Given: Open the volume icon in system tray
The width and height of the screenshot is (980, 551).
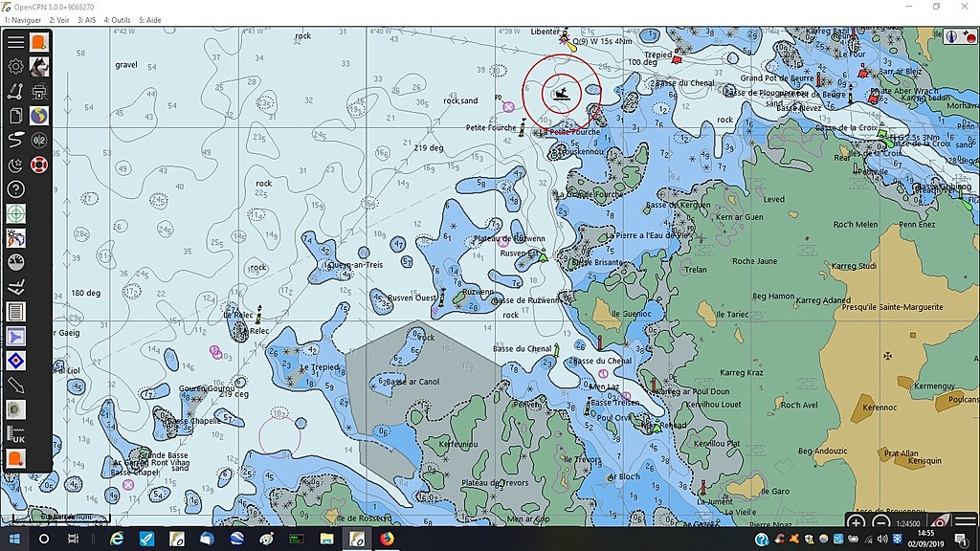Looking at the screenshot, I should pos(882,539).
